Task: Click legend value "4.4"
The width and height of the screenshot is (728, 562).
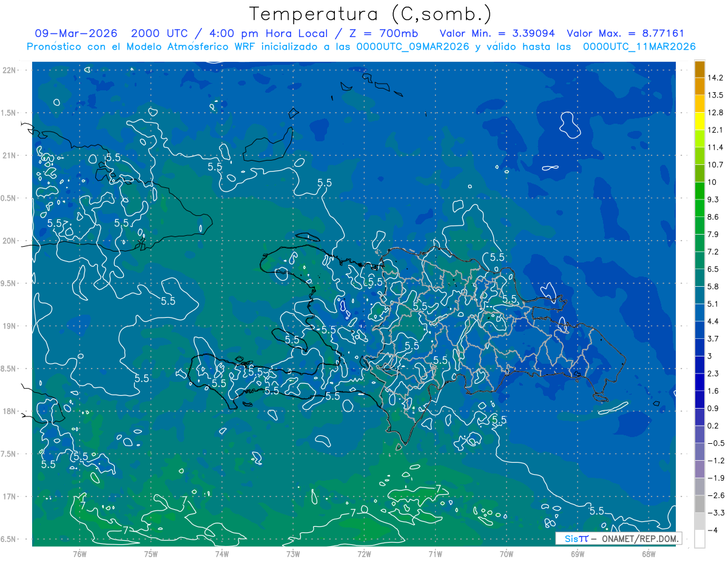Action: coord(713,321)
